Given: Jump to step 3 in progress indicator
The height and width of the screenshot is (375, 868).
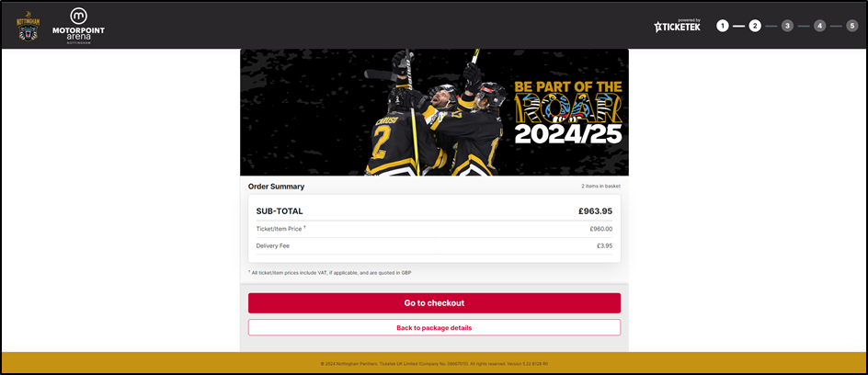Looking at the screenshot, I should [x=787, y=26].
